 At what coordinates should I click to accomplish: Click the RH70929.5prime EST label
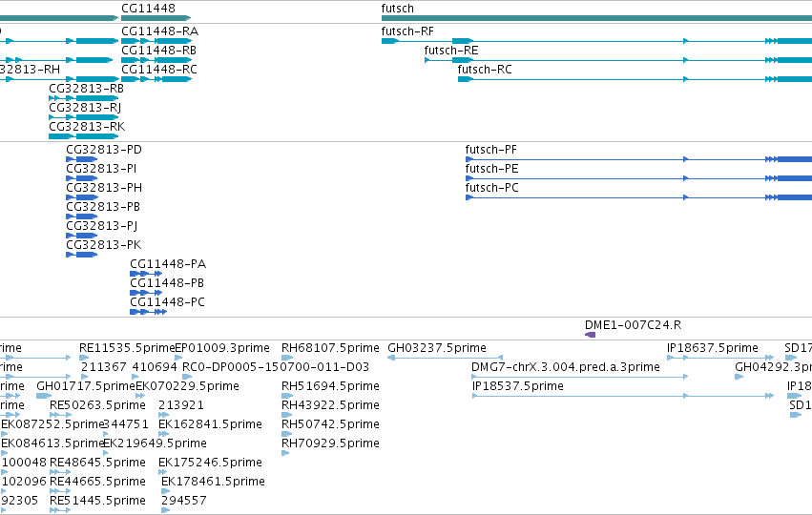(x=330, y=443)
